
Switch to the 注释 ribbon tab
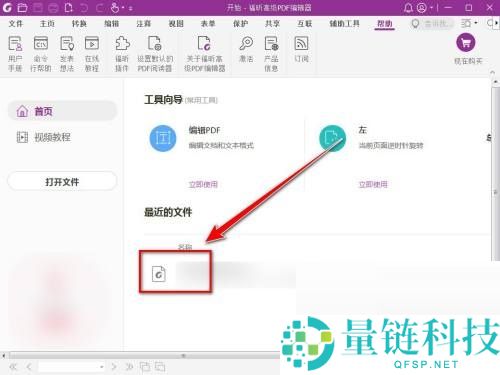pyautogui.click(x=143, y=24)
